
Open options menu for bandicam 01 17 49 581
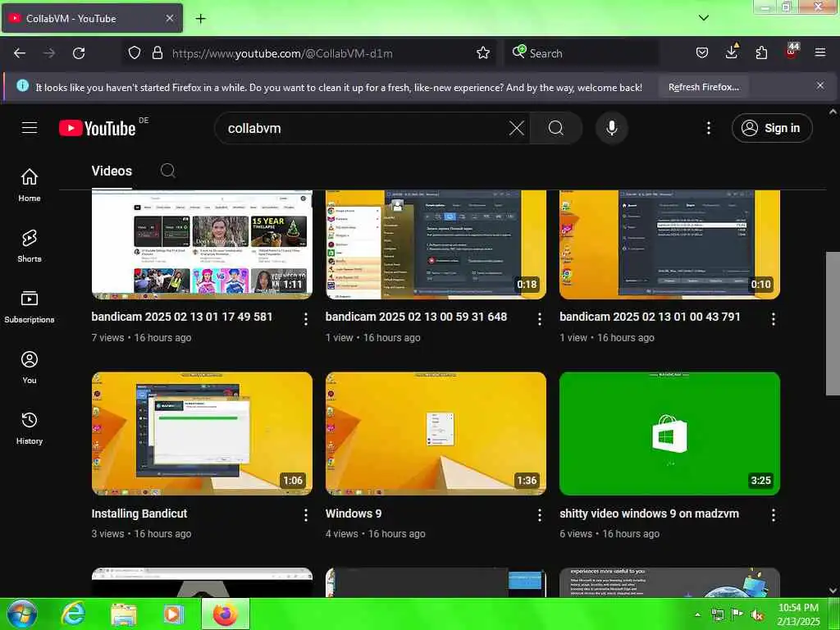[x=305, y=319]
